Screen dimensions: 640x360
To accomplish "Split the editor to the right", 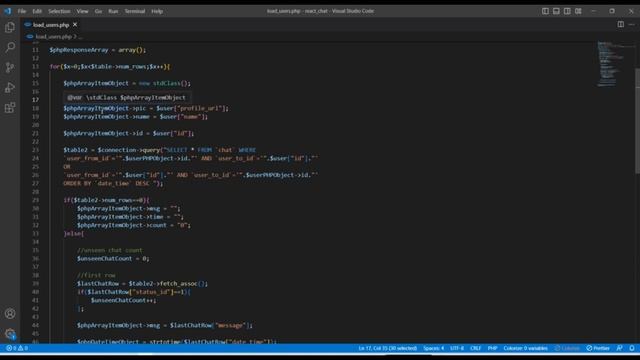I will [x=620, y=24].
